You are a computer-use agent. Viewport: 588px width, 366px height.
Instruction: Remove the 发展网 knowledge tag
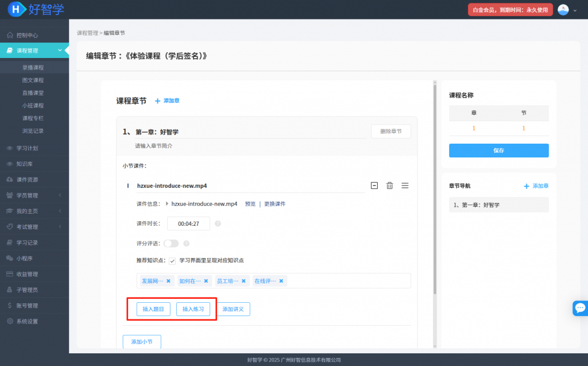coord(168,281)
